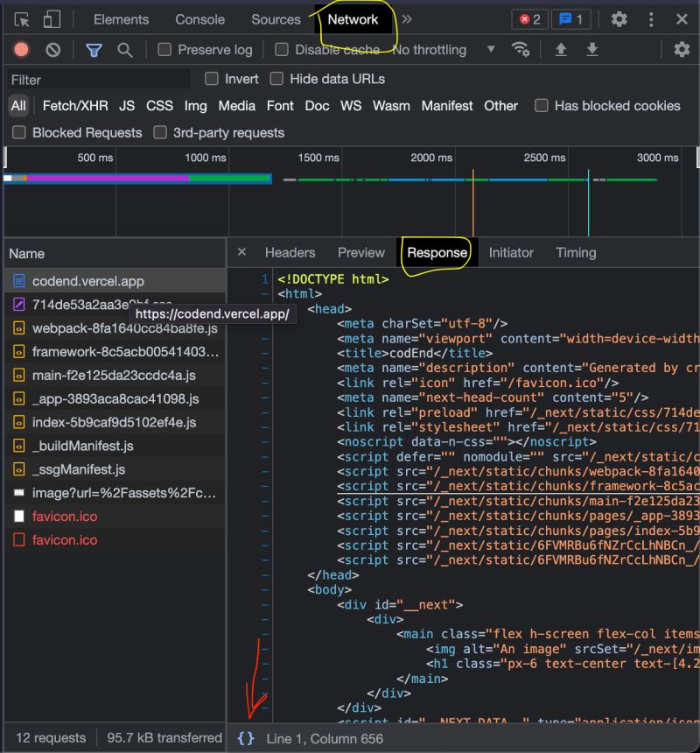Open the Console panel
Viewport: 700px width, 753px height.
pyautogui.click(x=199, y=18)
